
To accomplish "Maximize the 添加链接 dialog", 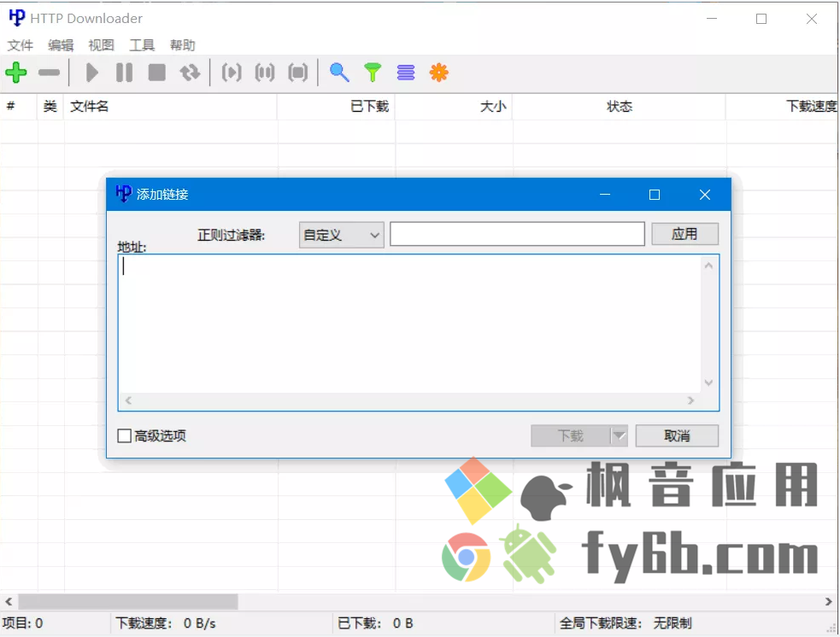I will point(654,195).
